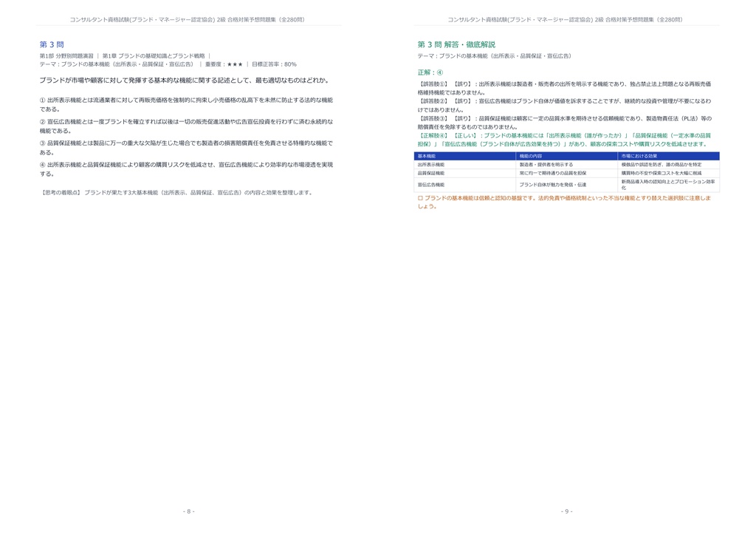Click the cell starting '新商品導入時の認知向上'

(668, 185)
